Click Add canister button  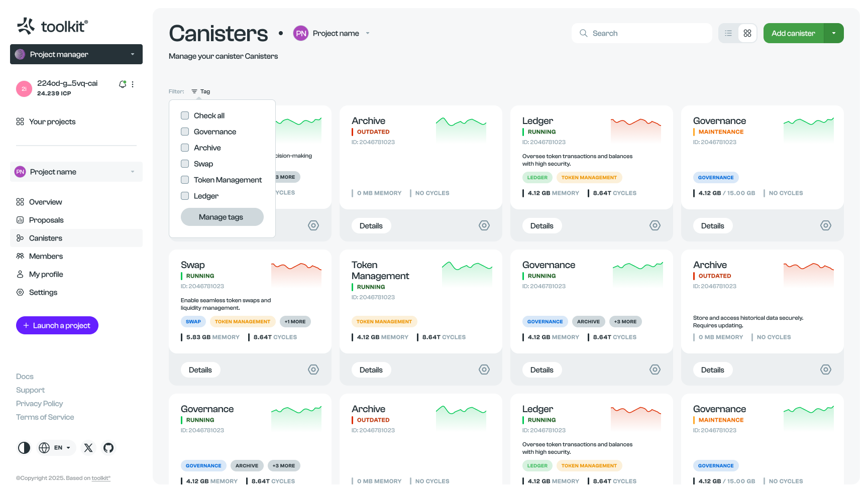pyautogui.click(x=794, y=33)
